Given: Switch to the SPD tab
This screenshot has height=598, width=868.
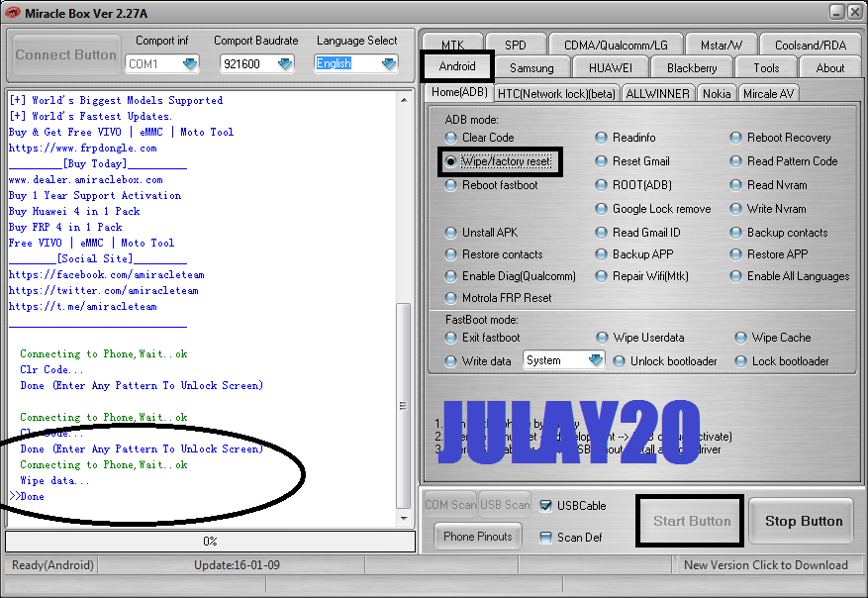Looking at the screenshot, I should [x=516, y=45].
